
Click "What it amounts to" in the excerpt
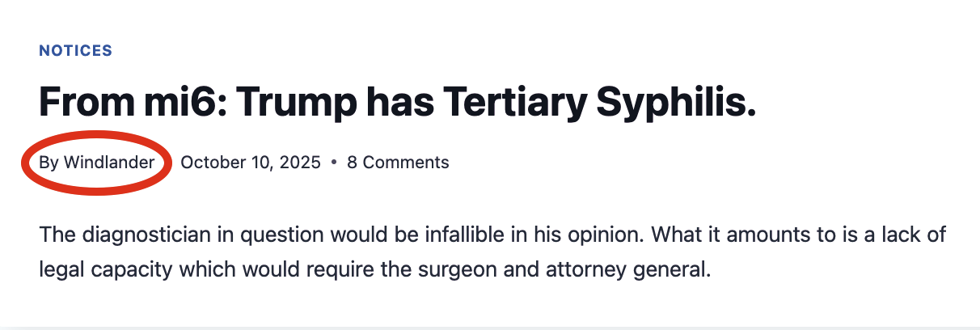[722, 235]
